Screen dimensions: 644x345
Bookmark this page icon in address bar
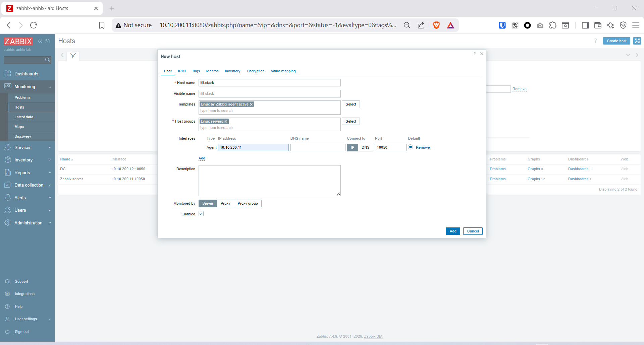(x=102, y=25)
